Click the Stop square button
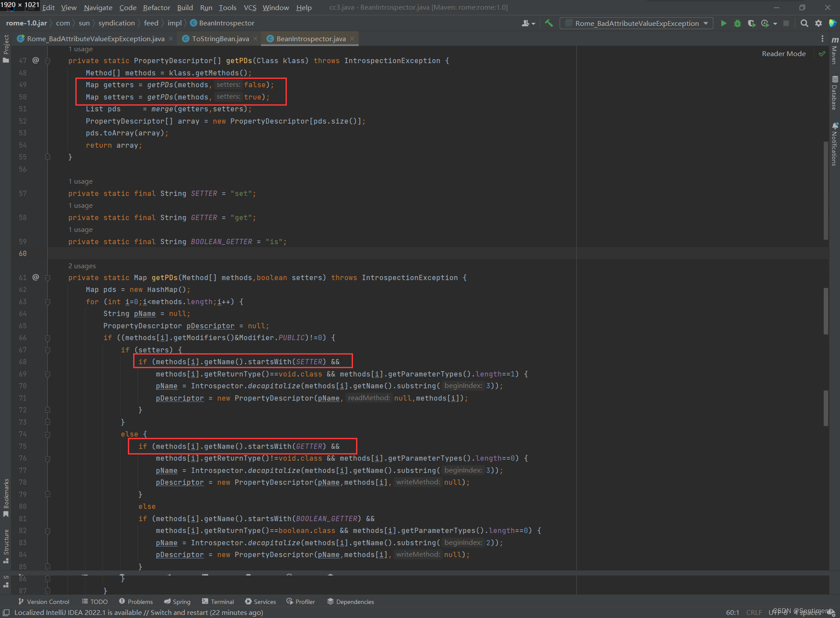The height and width of the screenshot is (618, 840). 786,23
